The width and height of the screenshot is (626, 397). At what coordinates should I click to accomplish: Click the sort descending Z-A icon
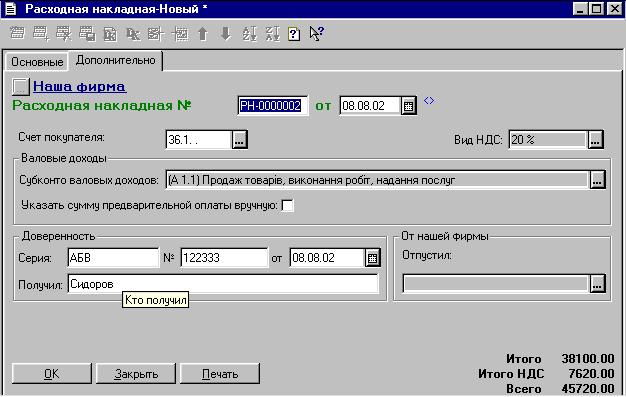pos(273,34)
